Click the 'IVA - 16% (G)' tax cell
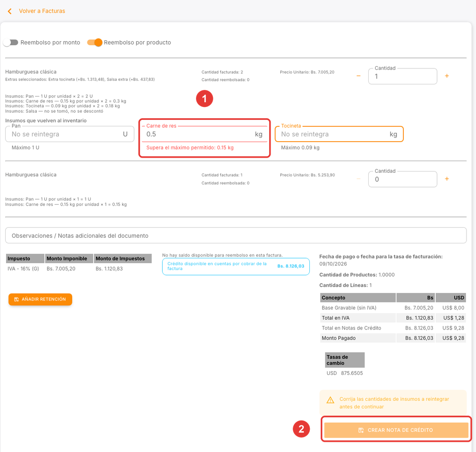The height and width of the screenshot is (452, 476). pyautogui.click(x=23, y=268)
